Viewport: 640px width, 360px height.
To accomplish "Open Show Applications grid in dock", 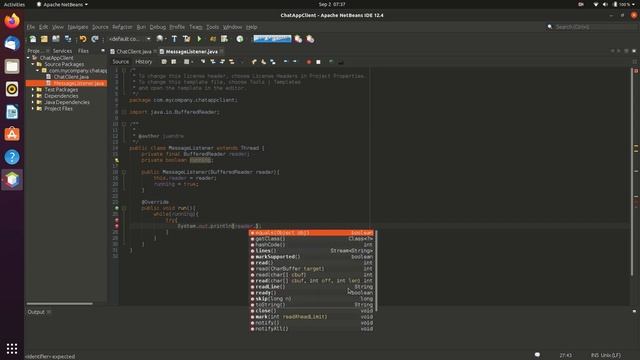I will tap(12, 348).
